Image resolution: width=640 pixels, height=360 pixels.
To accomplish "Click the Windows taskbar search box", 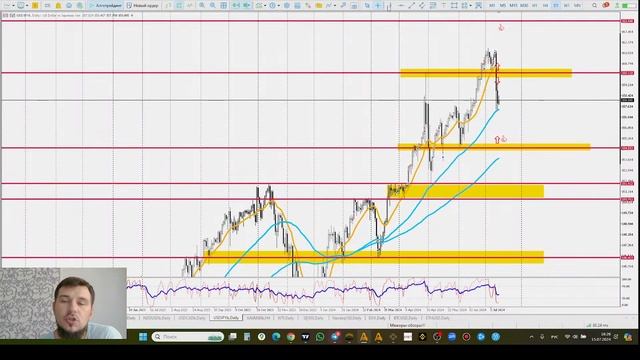I will click(x=188, y=337).
